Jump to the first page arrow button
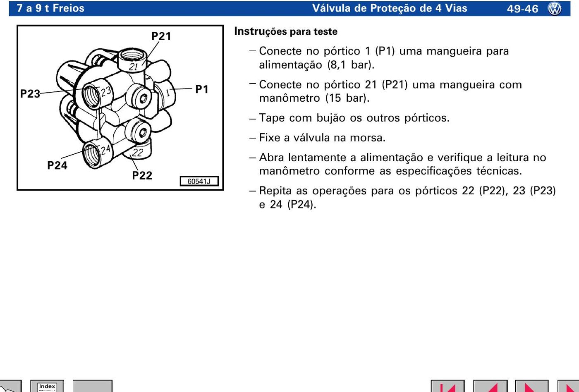This screenshot has width=579, height=392. pyautogui.click(x=448, y=386)
